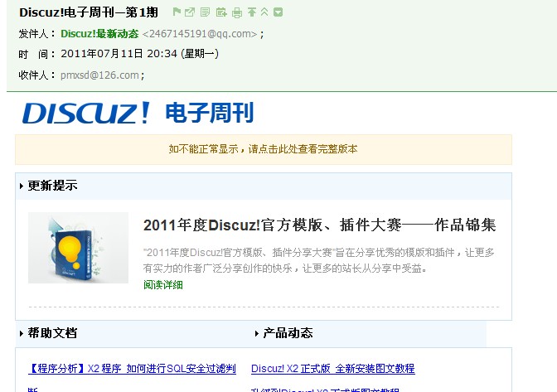
Task: Click the 帮助文档 section header
Action: [x=52, y=333]
